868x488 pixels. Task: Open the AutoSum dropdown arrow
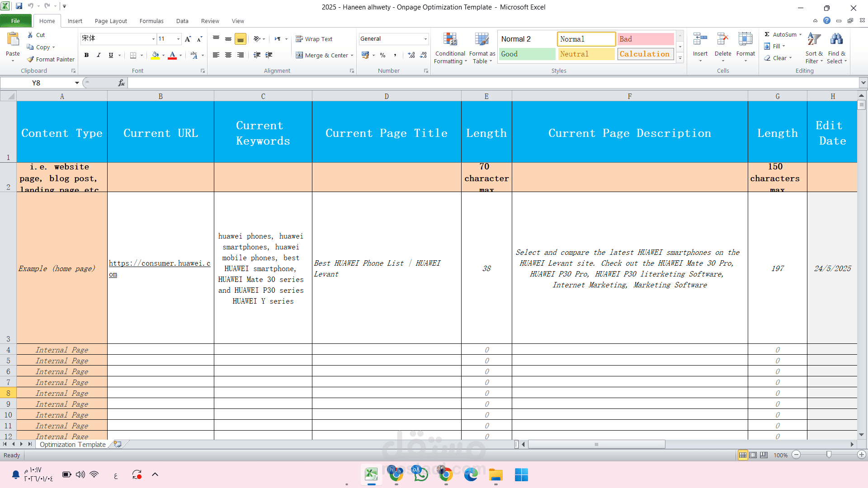[800, 35]
